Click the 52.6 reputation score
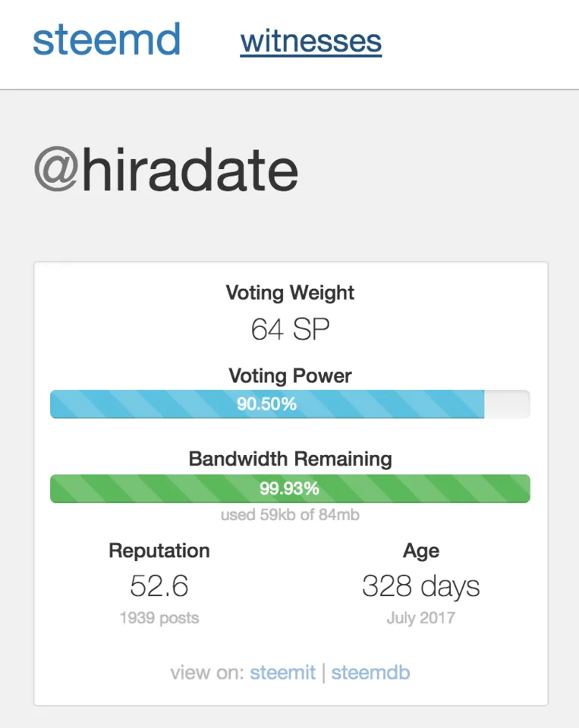Viewport: 579px width, 728px height. [x=159, y=585]
